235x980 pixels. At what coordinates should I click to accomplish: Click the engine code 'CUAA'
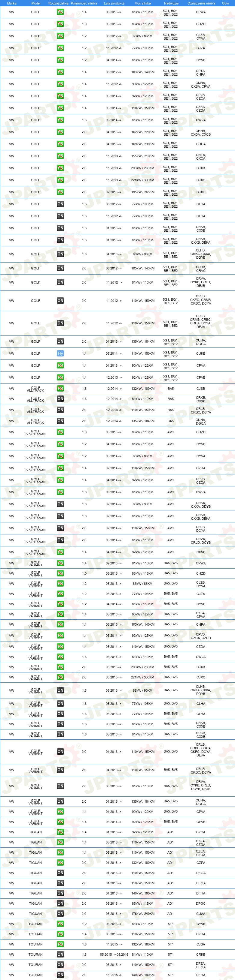tap(201, 913)
